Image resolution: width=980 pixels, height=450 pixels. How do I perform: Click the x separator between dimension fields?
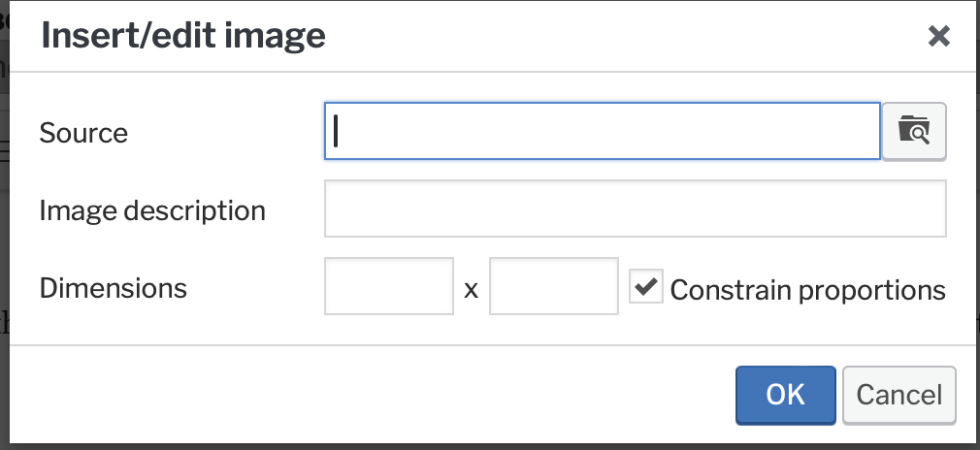471,289
